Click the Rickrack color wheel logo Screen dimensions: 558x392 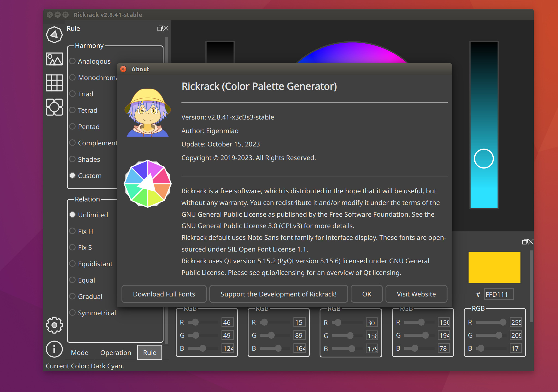pyautogui.click(x=148, y=183)
